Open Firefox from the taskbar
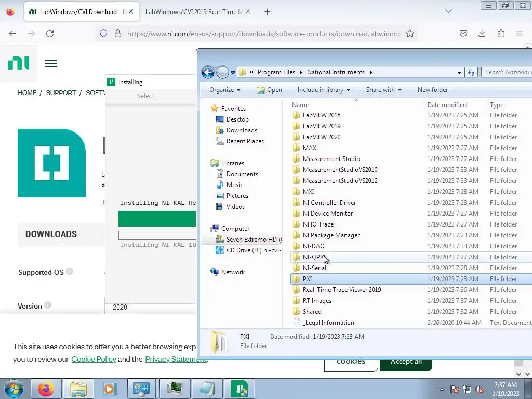This screenshot has height=399, width=532. 46,389
